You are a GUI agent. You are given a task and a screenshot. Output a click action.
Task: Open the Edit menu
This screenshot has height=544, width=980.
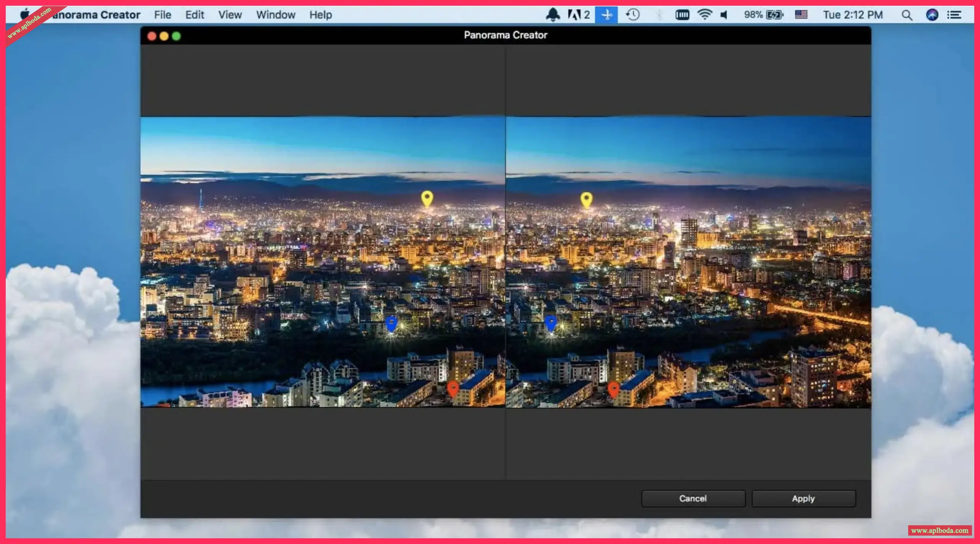coord(195,15)
